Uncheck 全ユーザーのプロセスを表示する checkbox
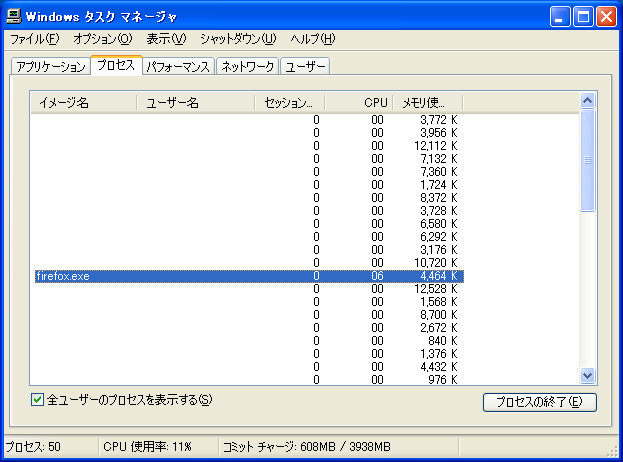 37,400
